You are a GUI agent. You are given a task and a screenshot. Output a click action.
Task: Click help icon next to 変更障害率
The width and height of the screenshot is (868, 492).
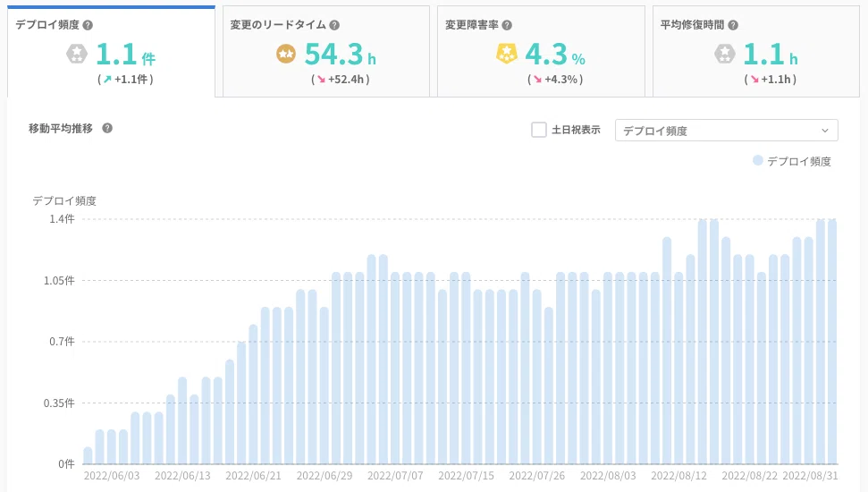507,25
